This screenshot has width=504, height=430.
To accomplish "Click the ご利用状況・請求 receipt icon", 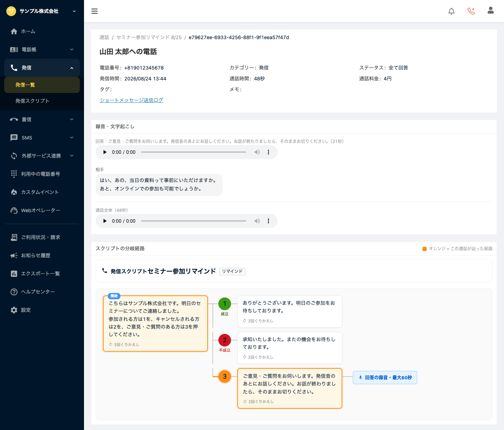I will [14, 237].
